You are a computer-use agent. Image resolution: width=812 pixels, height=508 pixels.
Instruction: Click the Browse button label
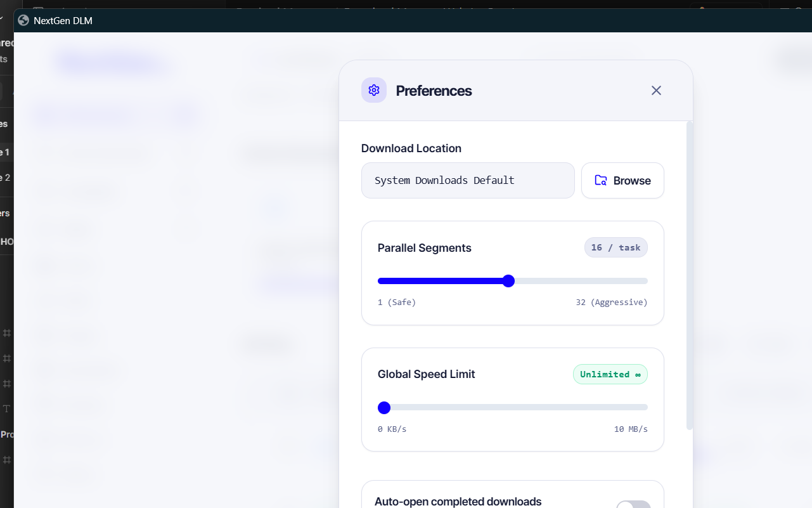tap(632, 181)
